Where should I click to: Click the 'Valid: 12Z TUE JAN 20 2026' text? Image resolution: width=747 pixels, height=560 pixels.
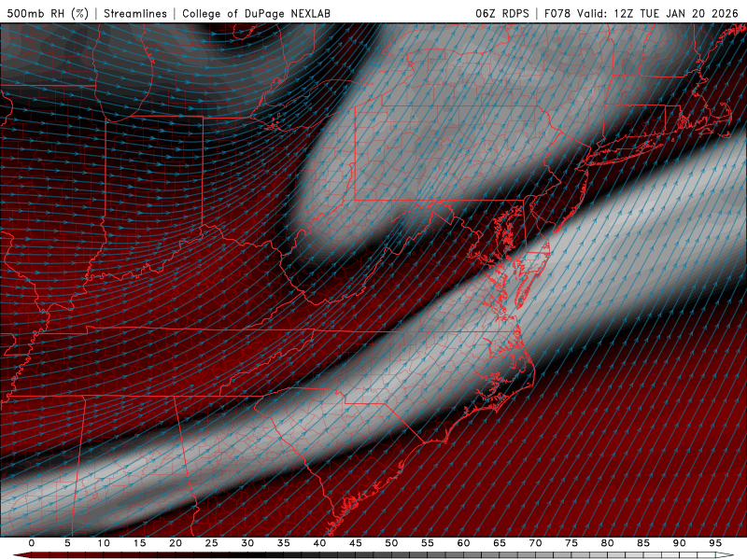point(657,13)
